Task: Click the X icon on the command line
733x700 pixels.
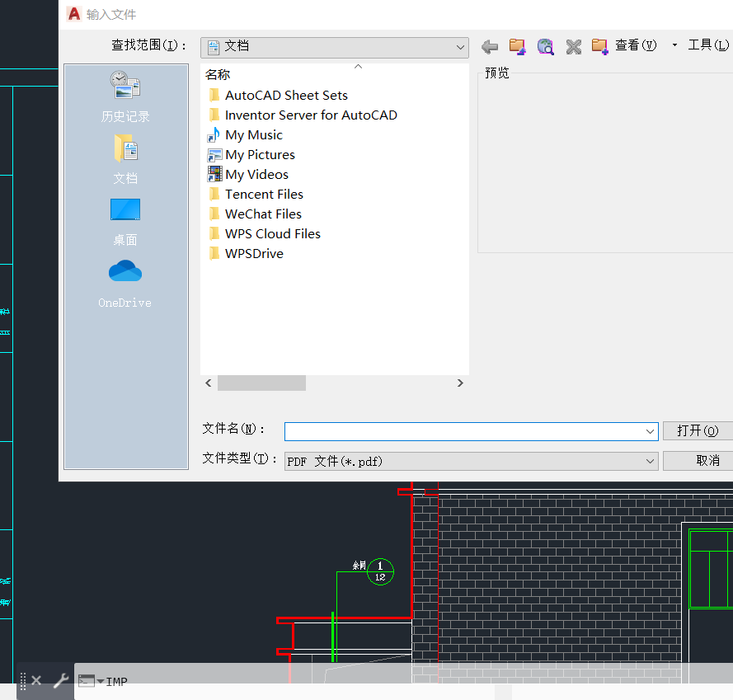Action: click(x=35, y=680)
